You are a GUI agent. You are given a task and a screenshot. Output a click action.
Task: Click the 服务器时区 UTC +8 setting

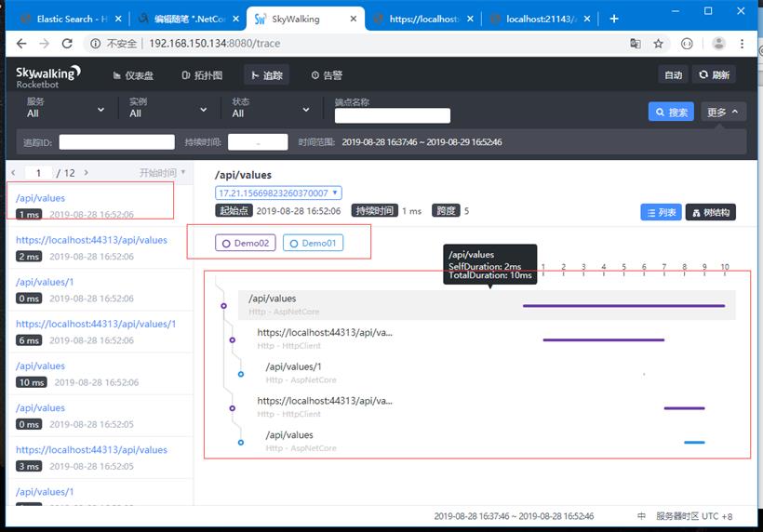[x=694, y=516]
